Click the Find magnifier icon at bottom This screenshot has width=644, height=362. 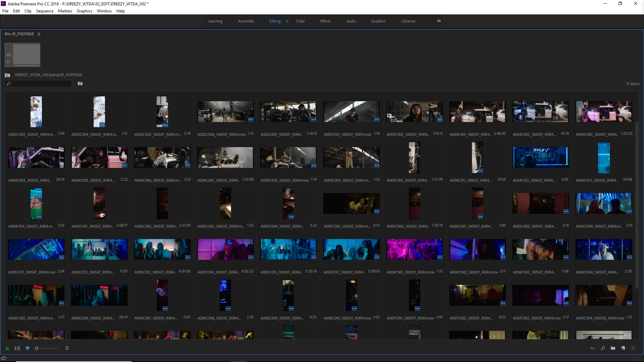[x=603, y=348]
